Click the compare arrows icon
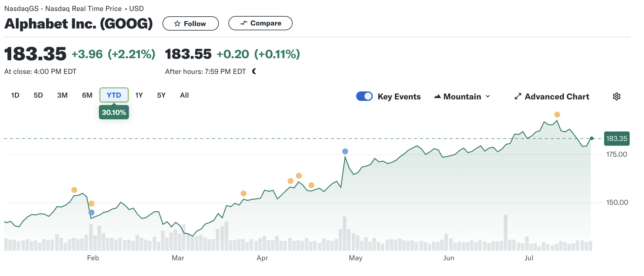The image size is (644, 276). (244, 23)
